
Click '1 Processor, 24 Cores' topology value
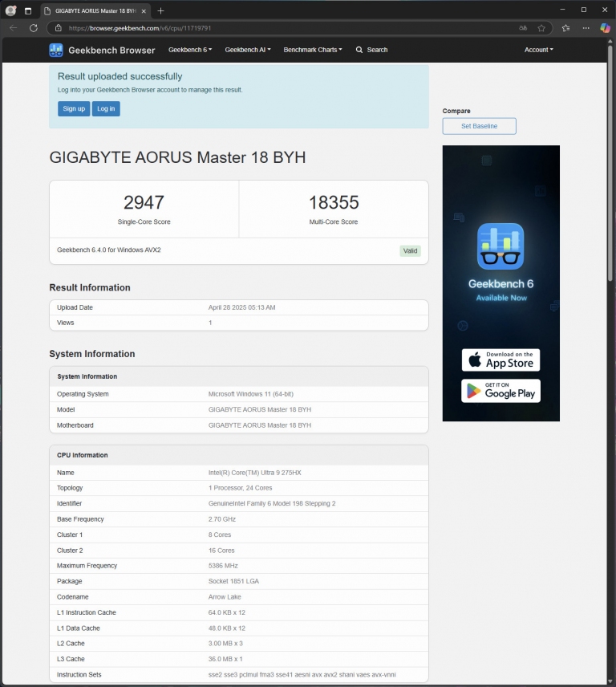pyautogui.click(x=241, y=488)
